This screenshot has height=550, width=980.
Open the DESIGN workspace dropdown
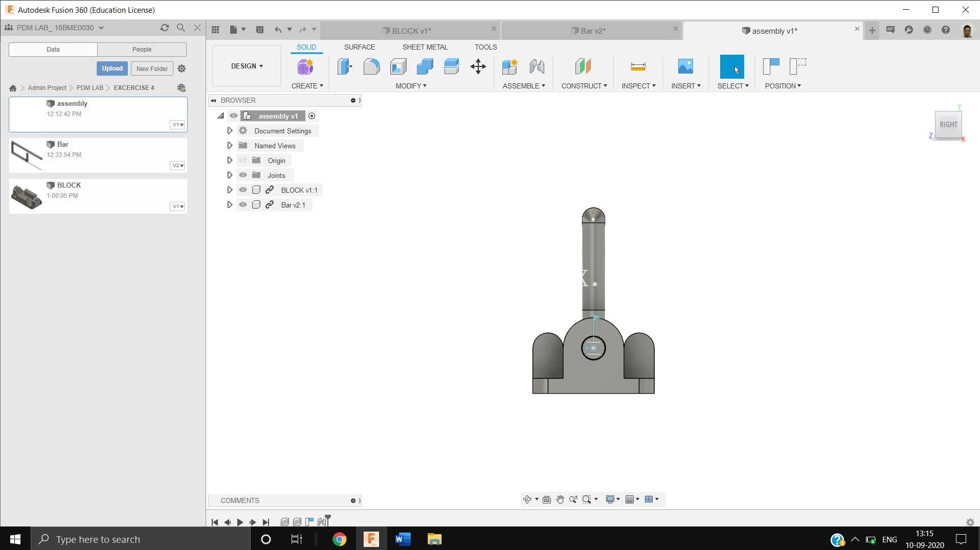click(247, 66)
